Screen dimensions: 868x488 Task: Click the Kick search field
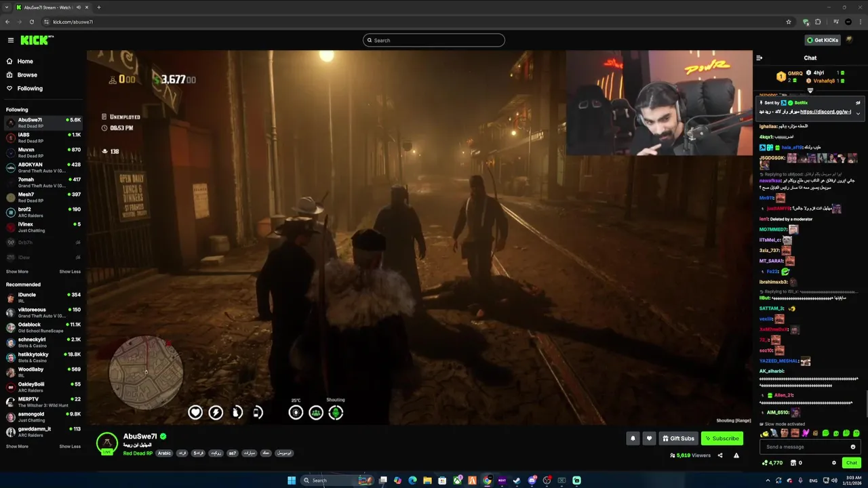pos(434,40)
